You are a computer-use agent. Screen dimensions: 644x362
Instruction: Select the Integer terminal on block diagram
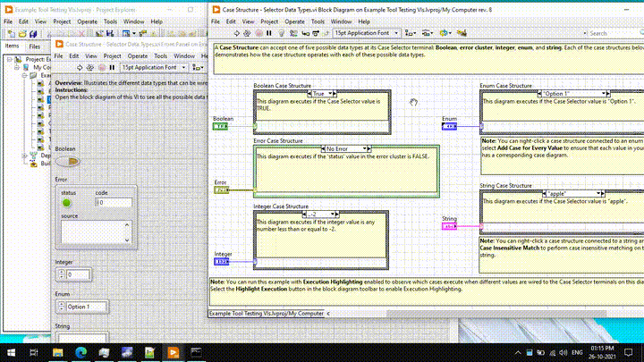pyautogui.click(x=222, y=261)
